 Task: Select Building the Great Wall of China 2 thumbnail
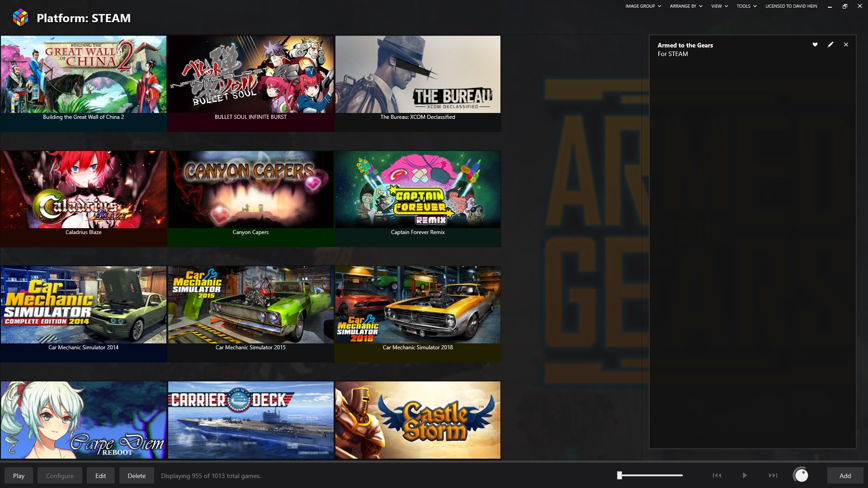pos(84,75)
